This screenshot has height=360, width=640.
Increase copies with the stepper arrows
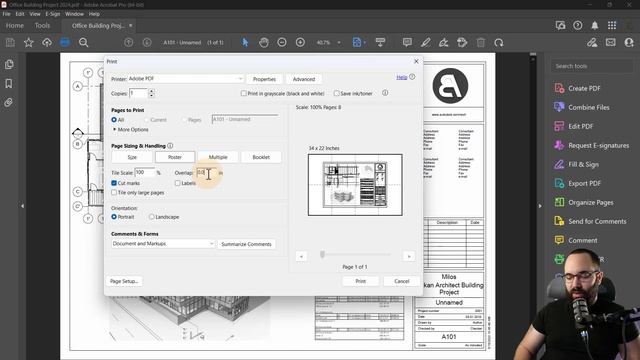pyautogui.click(x=151, y=91)
